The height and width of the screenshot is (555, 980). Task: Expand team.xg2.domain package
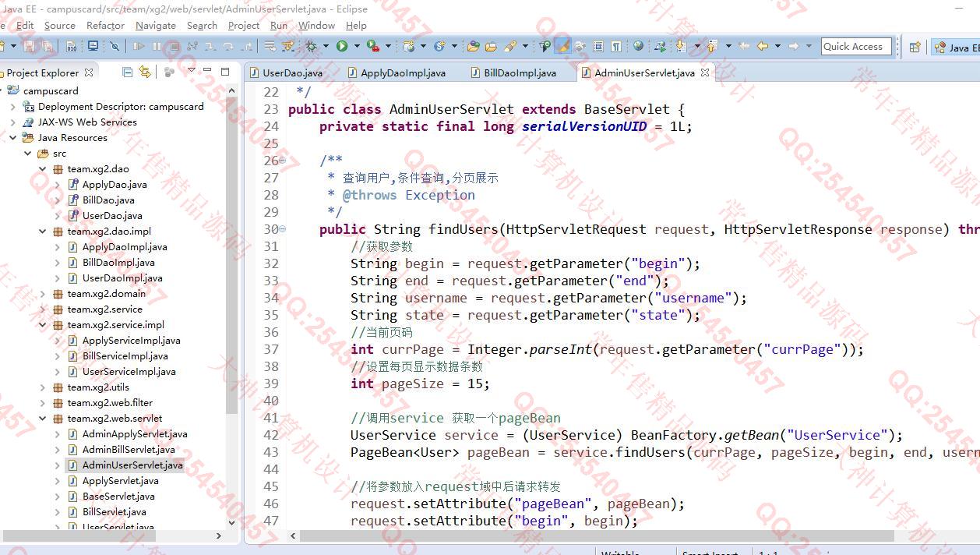click(43, 294)
